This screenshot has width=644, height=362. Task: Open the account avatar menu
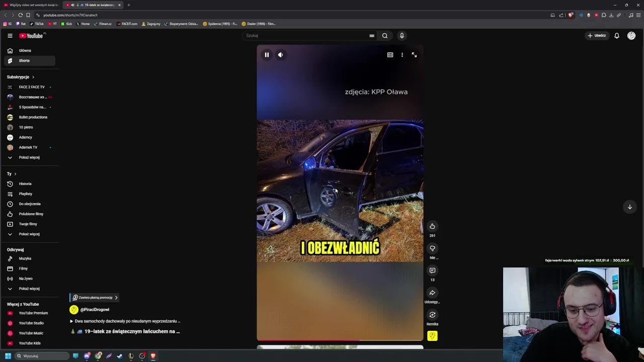coord(631,36)
